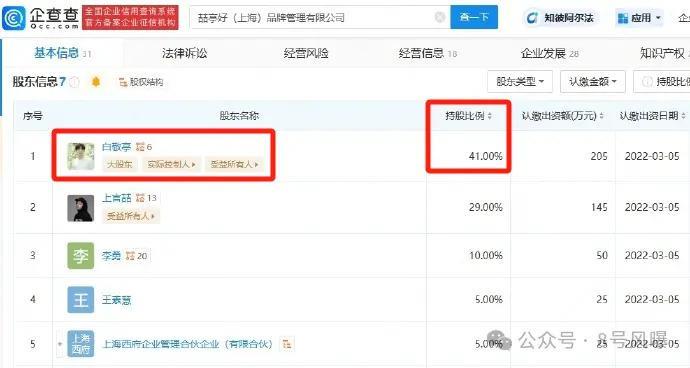Select the 205 subscribed capital cell
This screenshot has width=690, height=368.
coord(599,156)
